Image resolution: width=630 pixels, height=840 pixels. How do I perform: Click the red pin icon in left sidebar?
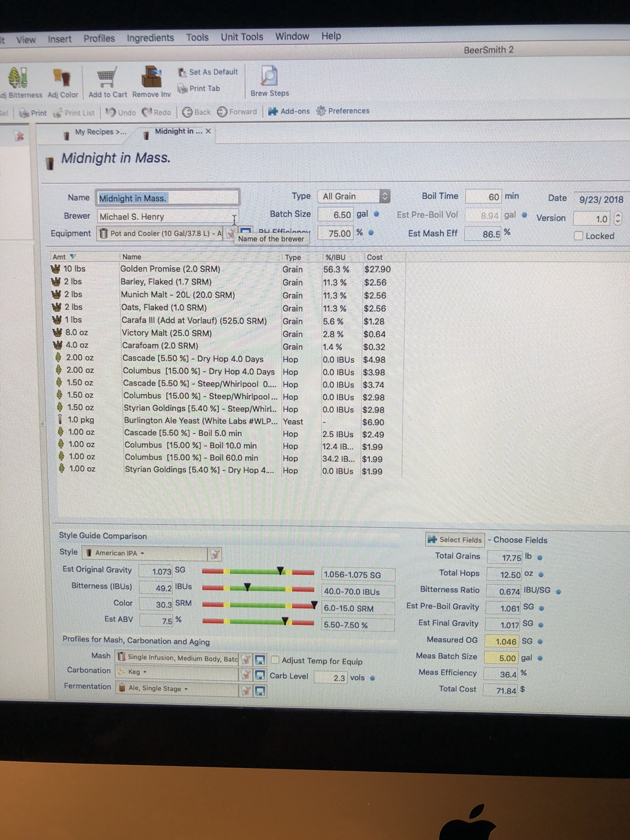(19, 135)
